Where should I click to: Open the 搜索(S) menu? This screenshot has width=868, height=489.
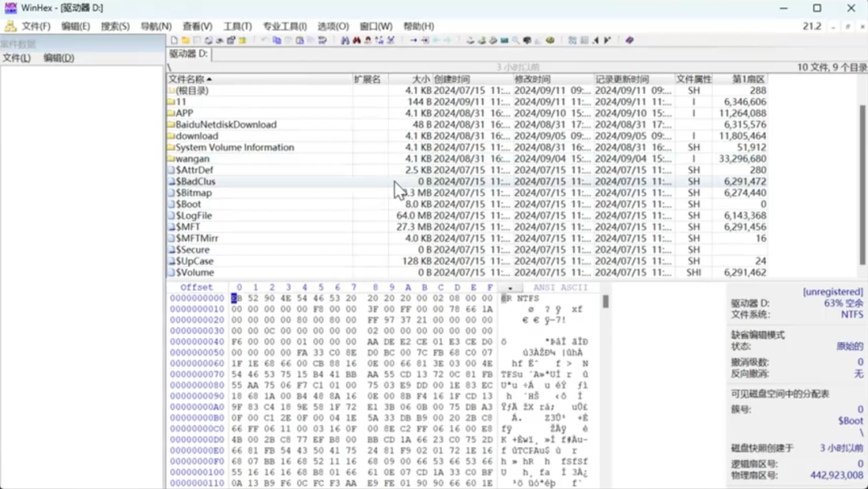(x=115, y=26)
